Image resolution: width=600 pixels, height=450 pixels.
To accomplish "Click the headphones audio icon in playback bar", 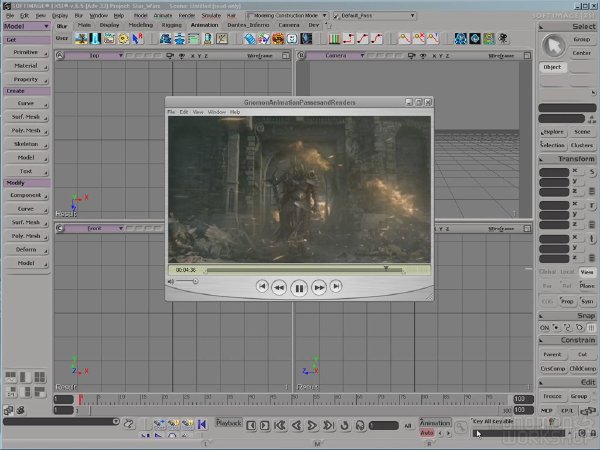I will pyautogui.click(x=360, y=425).
